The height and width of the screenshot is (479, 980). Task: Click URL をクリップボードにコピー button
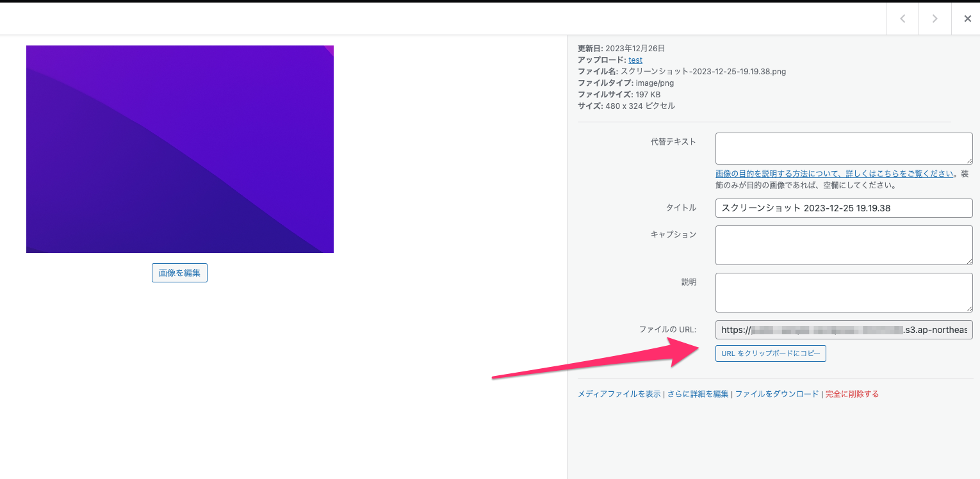pos(770,353)
